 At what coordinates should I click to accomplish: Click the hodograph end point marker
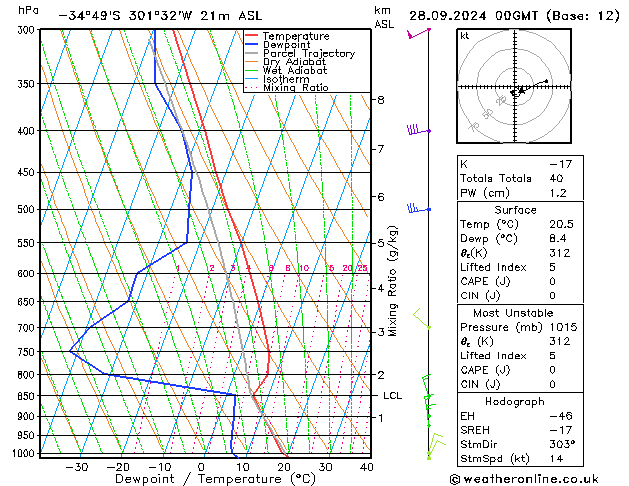[546, 81]
